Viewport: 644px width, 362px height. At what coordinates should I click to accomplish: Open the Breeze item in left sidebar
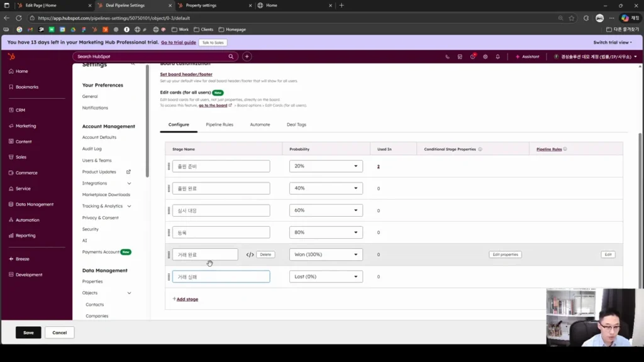pyautogui.click(x=22, y=259)
